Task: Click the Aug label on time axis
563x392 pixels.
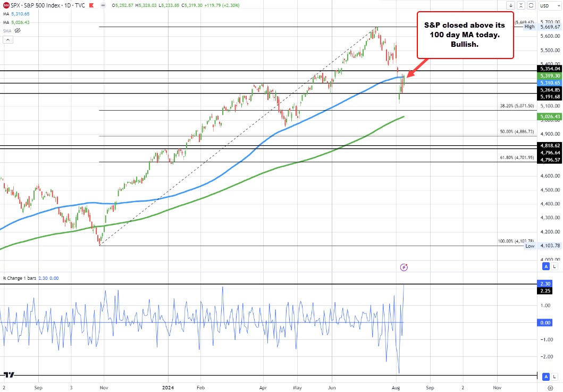Action: point(396,388)
